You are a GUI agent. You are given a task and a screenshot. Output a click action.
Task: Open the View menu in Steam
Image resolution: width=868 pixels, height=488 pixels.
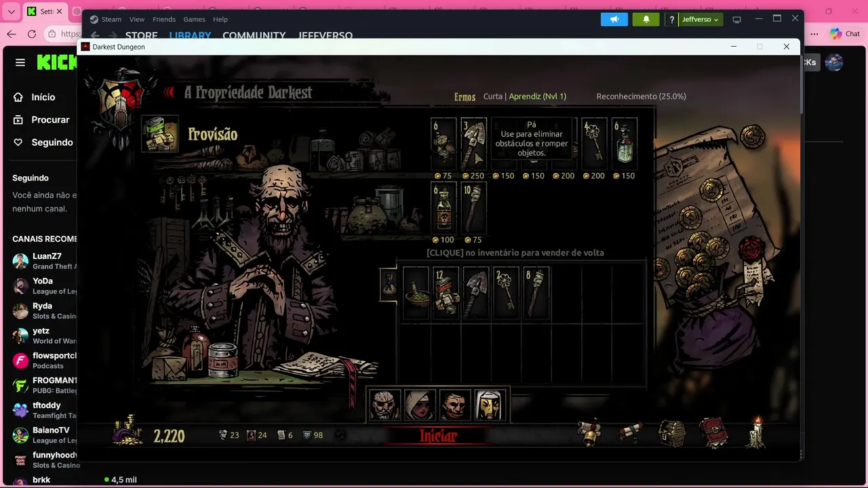tap(137, 19)
